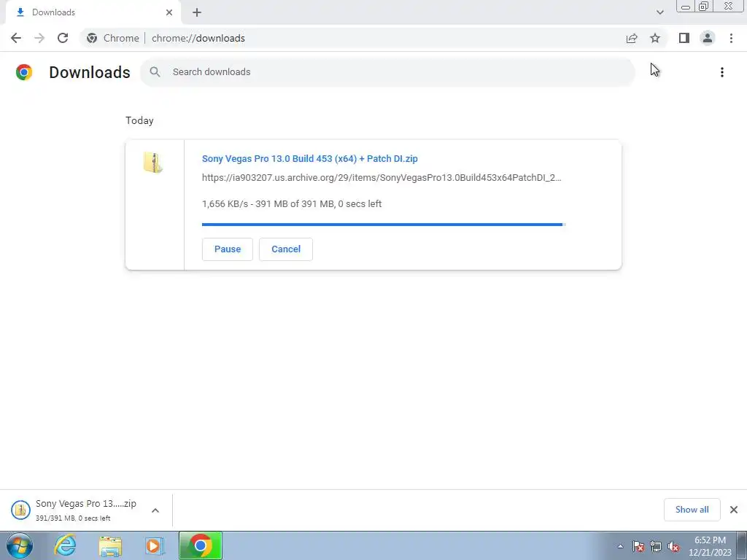This screenshot has height=560, width=747.
Task: Open the profile avatar menu
Action: [708, 38]
